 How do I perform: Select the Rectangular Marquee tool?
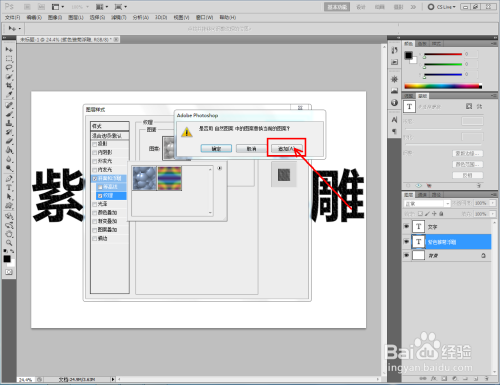pos(9,59)
